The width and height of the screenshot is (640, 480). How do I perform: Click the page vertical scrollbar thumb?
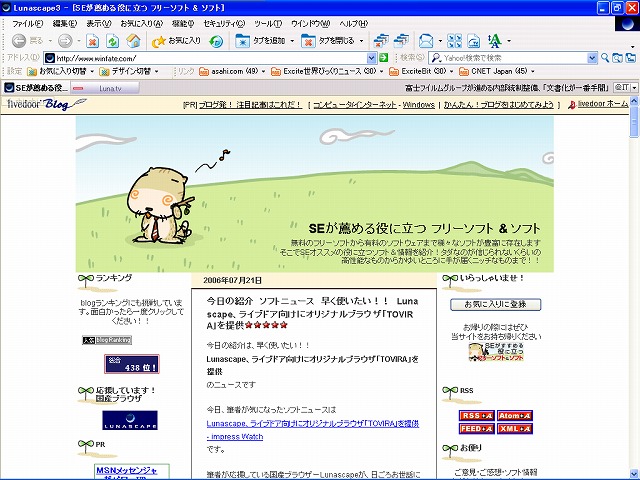[634, 122]
